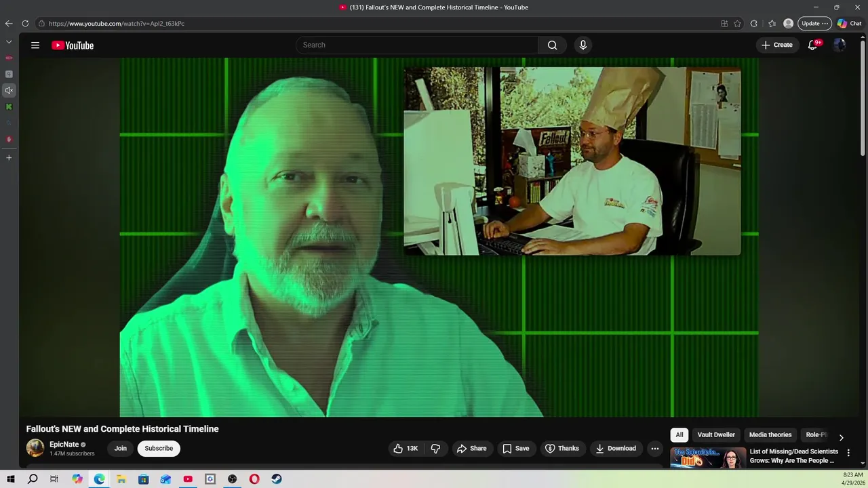Viewport: 868px width, 488px height.
Task: Open Outlook from the taskbar
Action: [165, 479]
